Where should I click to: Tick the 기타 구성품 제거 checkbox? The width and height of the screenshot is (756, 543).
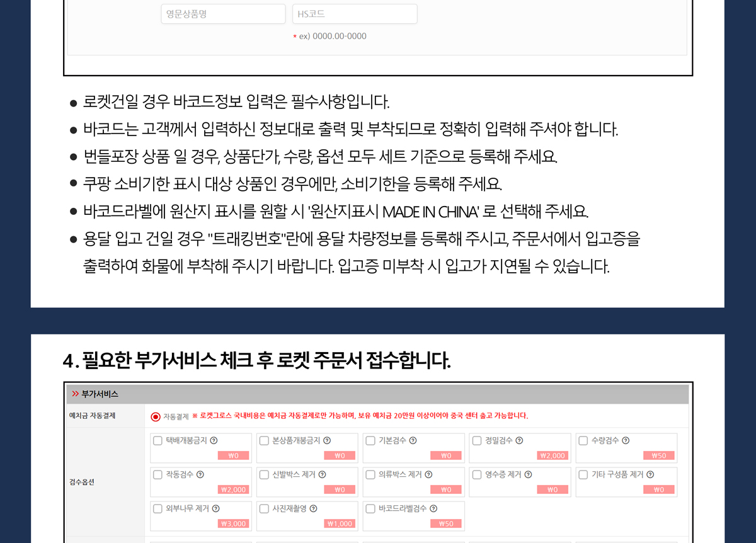583,474
